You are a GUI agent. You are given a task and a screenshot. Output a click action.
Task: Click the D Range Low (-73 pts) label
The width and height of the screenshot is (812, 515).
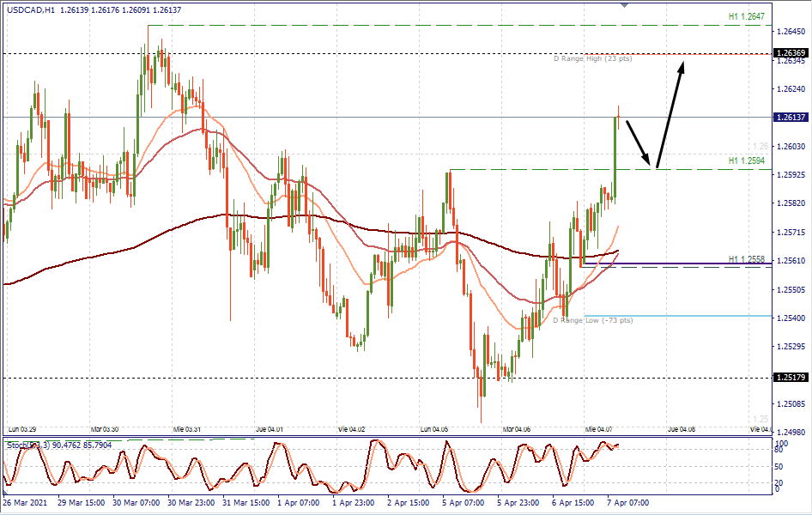pos(593,320)
